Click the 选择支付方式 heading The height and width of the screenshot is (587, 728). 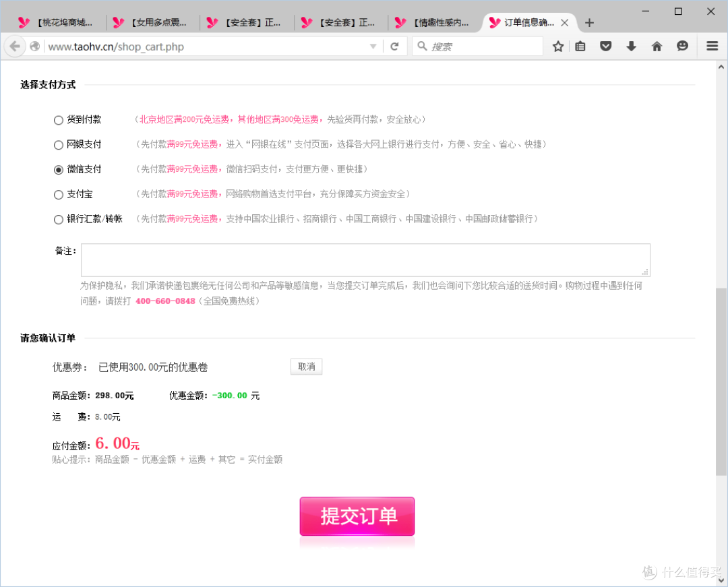tap(48, 84)
